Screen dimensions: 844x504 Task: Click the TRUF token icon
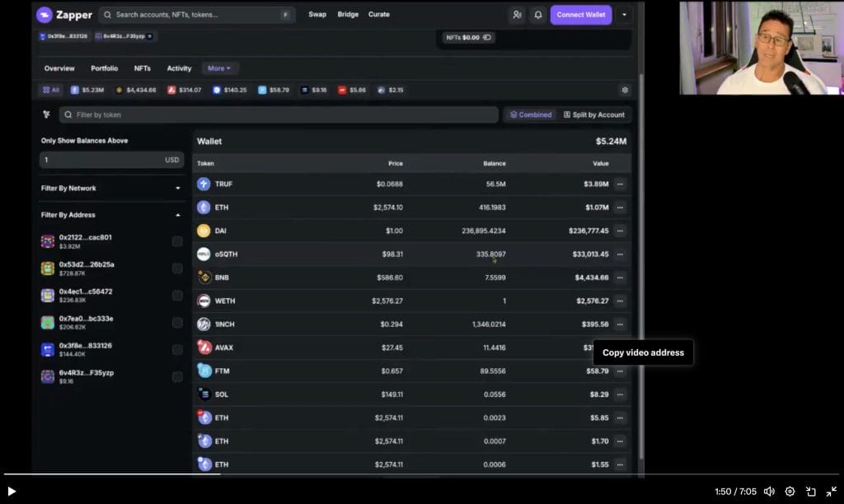click(204, 184)
